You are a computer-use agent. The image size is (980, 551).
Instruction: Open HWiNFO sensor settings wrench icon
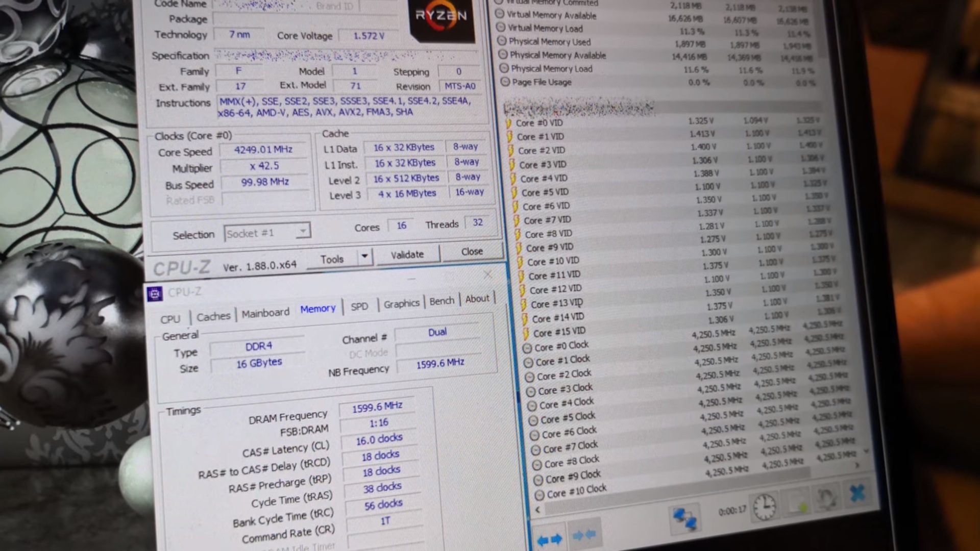point(827,498)
